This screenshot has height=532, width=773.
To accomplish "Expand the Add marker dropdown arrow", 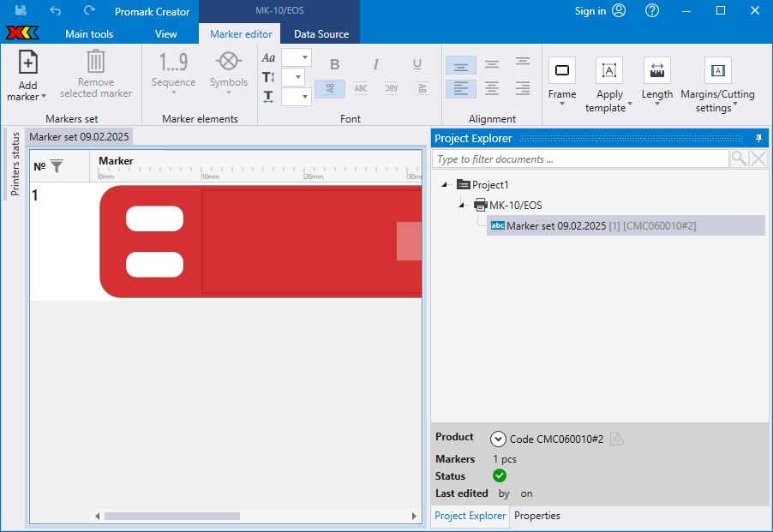I will [x=44, y=97].
